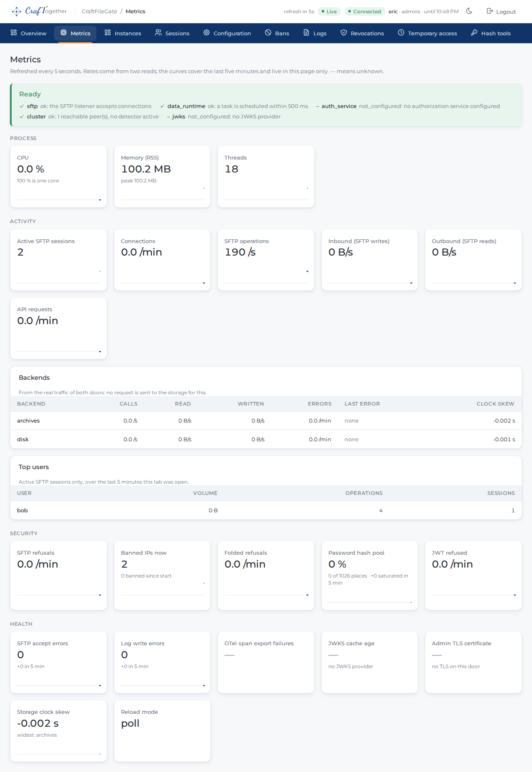Viewport: 532px width, 772px height.
Task: Click the Live status badge
Action: (329, 11)
